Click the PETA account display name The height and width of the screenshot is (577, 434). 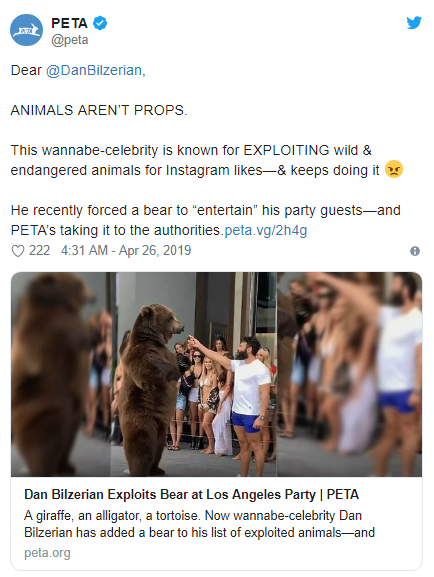[69, 23]
